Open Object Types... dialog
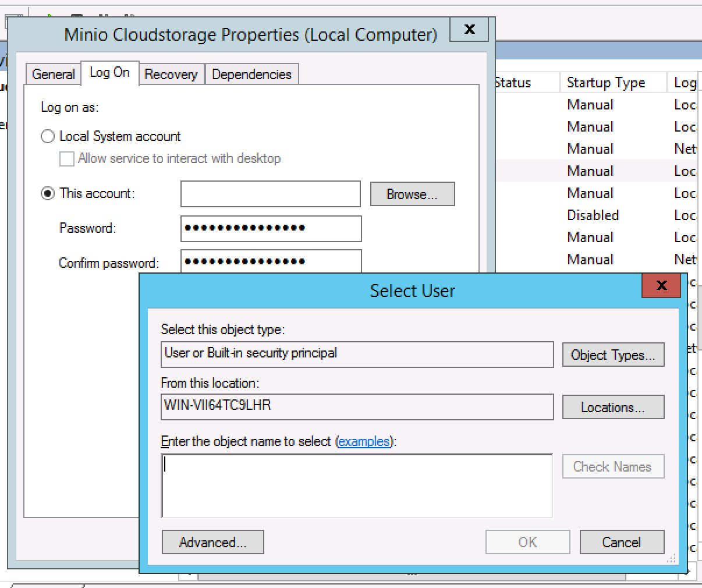This screenshot has width=702, height=588. [613, 355]
